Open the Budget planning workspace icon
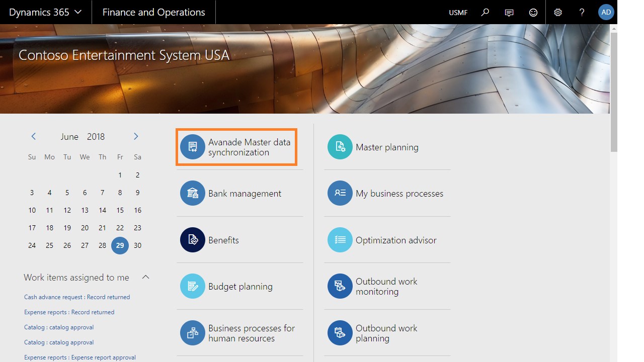This screenshot has width=644, height=362. tap(193, 286)
